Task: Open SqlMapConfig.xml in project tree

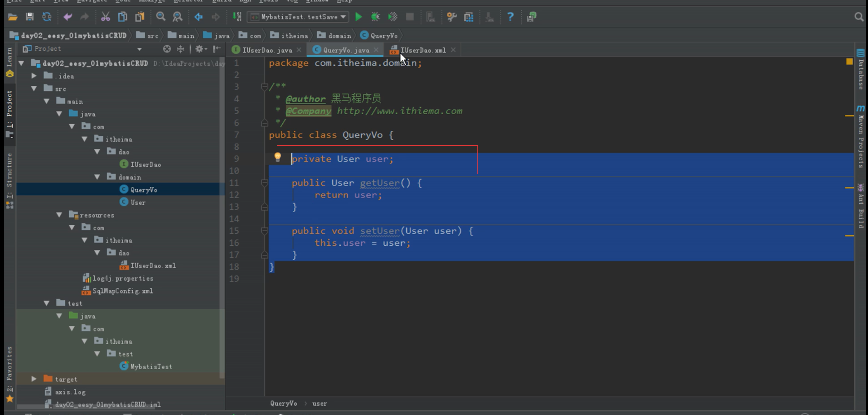Action: [x=123, y=291]
